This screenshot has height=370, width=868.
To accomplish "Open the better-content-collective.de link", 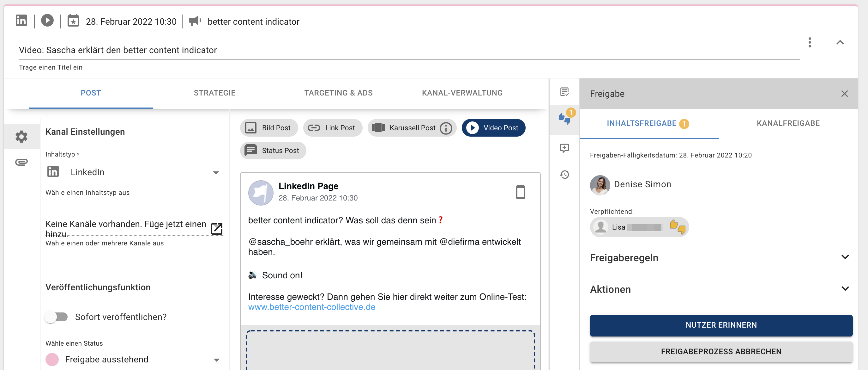I will click(x=312, y=307).
